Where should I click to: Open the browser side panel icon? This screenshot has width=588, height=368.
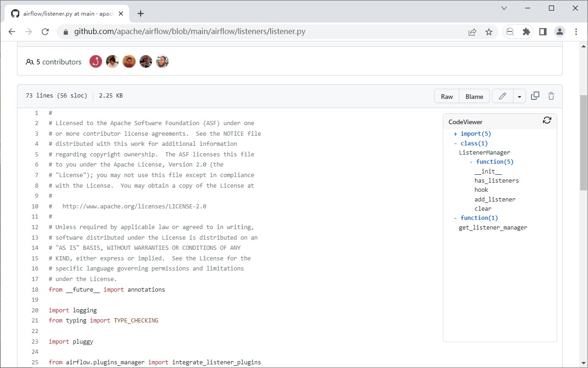tap(543, 31)
